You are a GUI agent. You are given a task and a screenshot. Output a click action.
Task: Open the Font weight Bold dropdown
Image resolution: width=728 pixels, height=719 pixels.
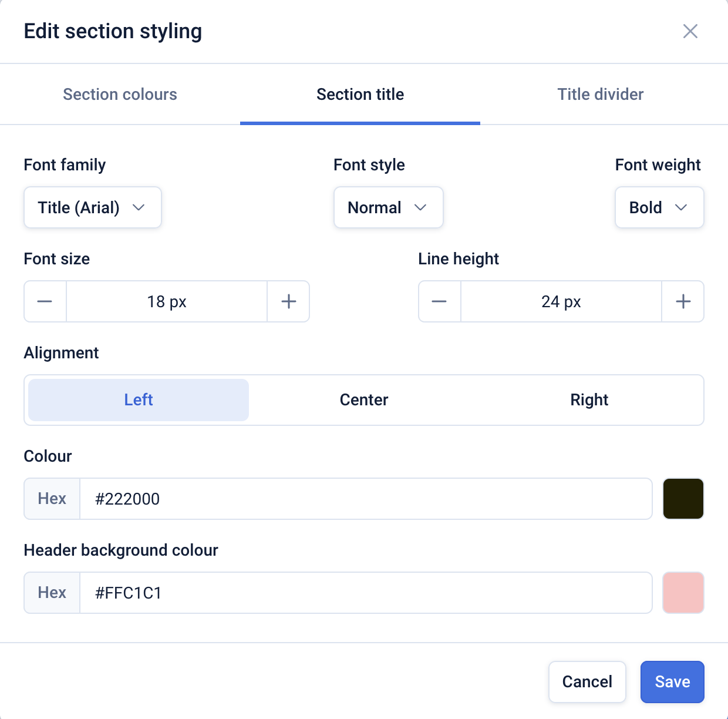659,207
